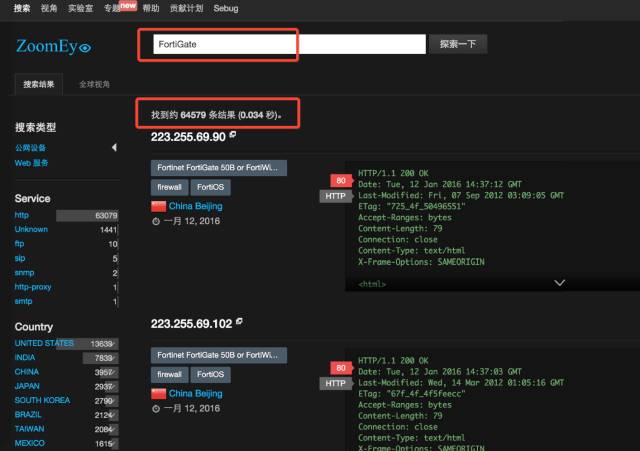Screen dimensions: 640x451
Task: Filter results by BRAZIL
Action: [28, 415]
